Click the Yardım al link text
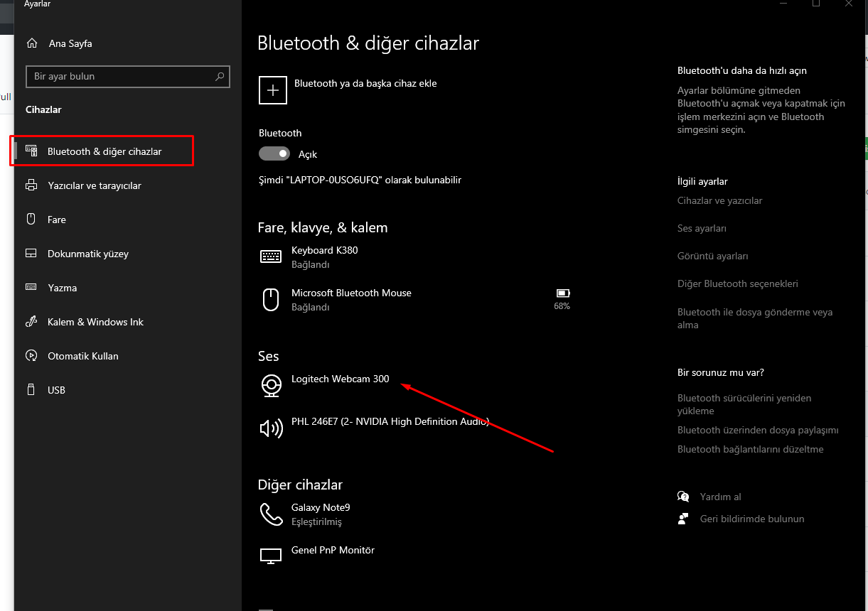 [x=720, y=497]
